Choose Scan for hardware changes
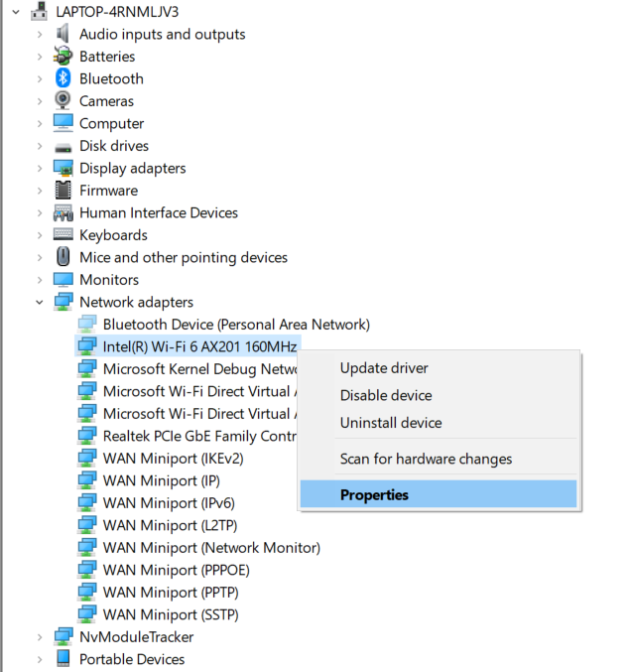Screen dimensions: 632x672 pyautogui.click(x=439, y=459)
